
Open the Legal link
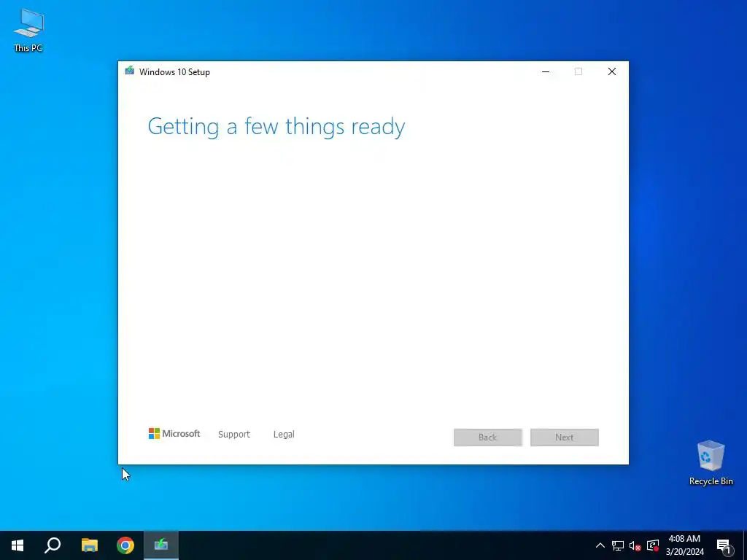[284, 435]
